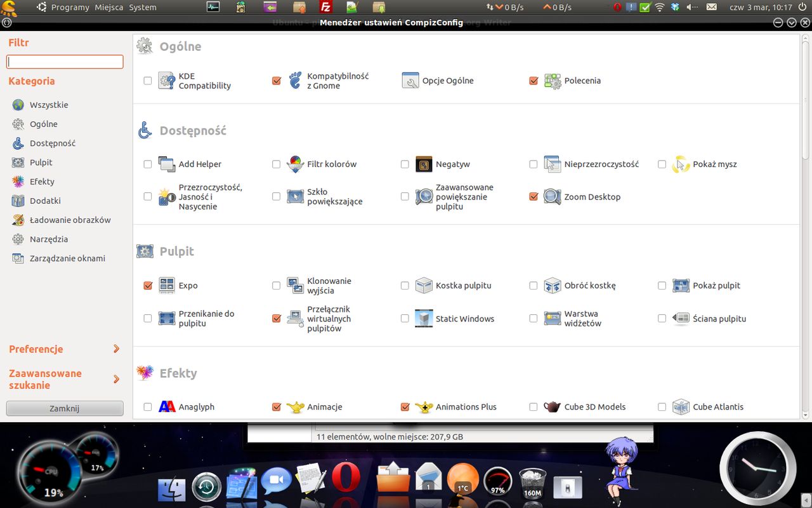
Task: Enable the Ściana pulpitu checkbox
Action: 662,319
